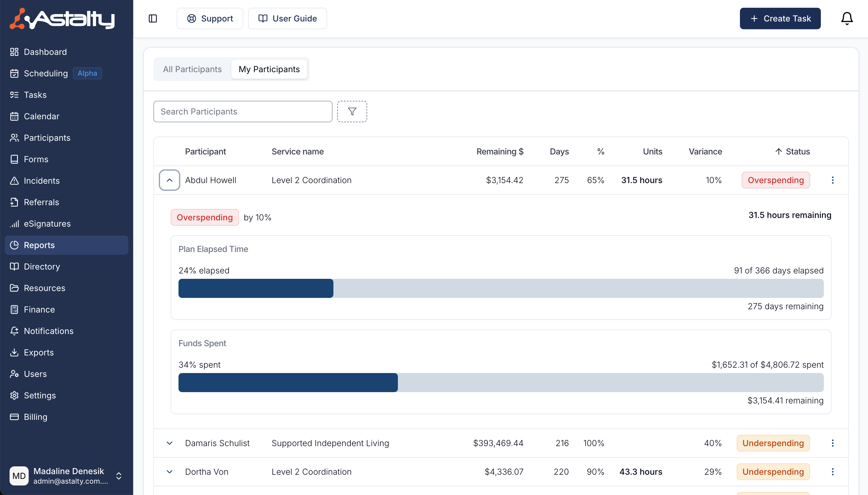The image size is (868, 495).
Task: Click Dortha Von participant name
Action: [207, 471]
